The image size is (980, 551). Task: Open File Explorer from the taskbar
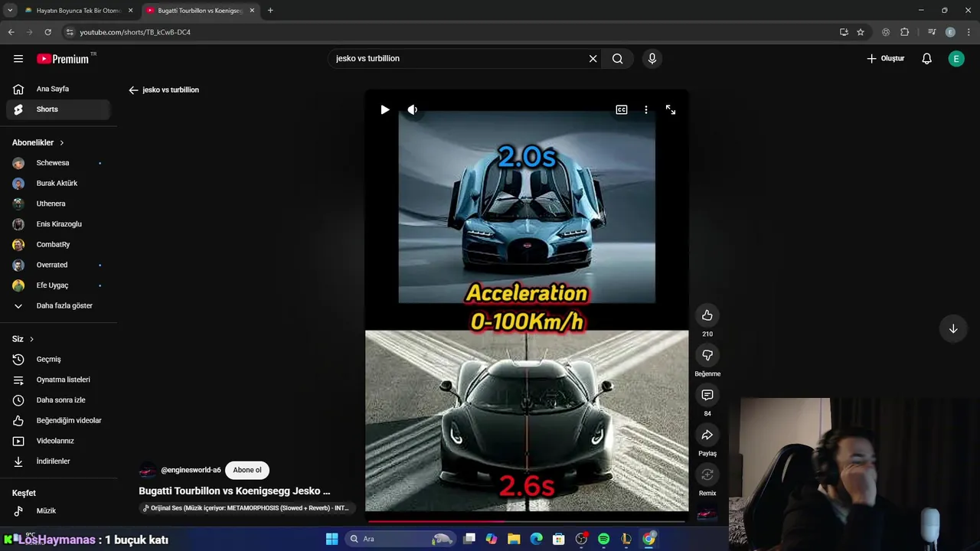514,539
